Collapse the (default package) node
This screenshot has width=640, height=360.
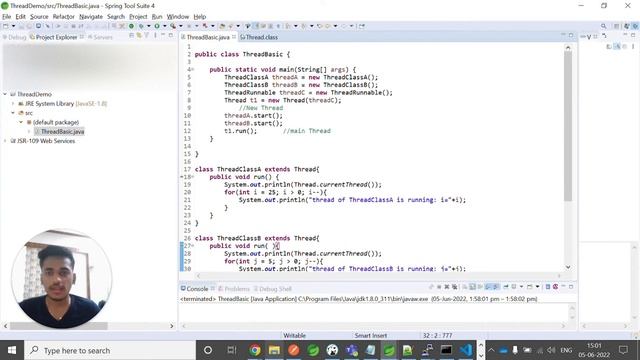tap(21, 122)
